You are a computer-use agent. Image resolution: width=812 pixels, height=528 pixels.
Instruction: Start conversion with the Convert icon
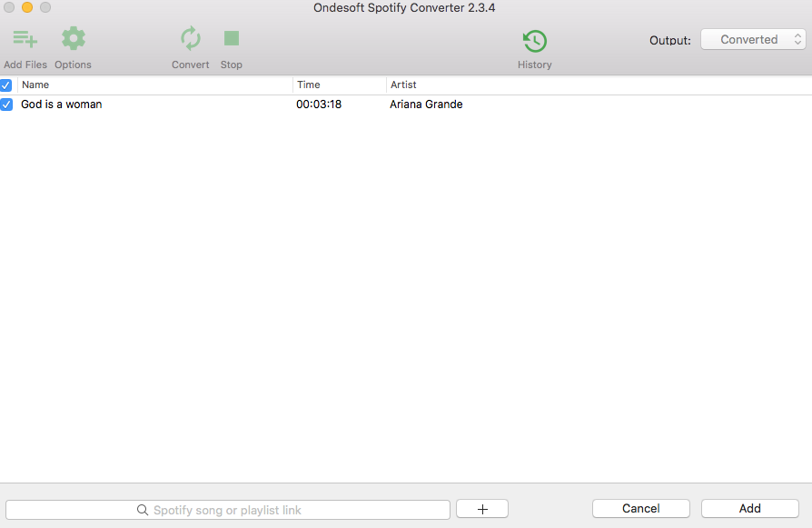coord(191,38)
